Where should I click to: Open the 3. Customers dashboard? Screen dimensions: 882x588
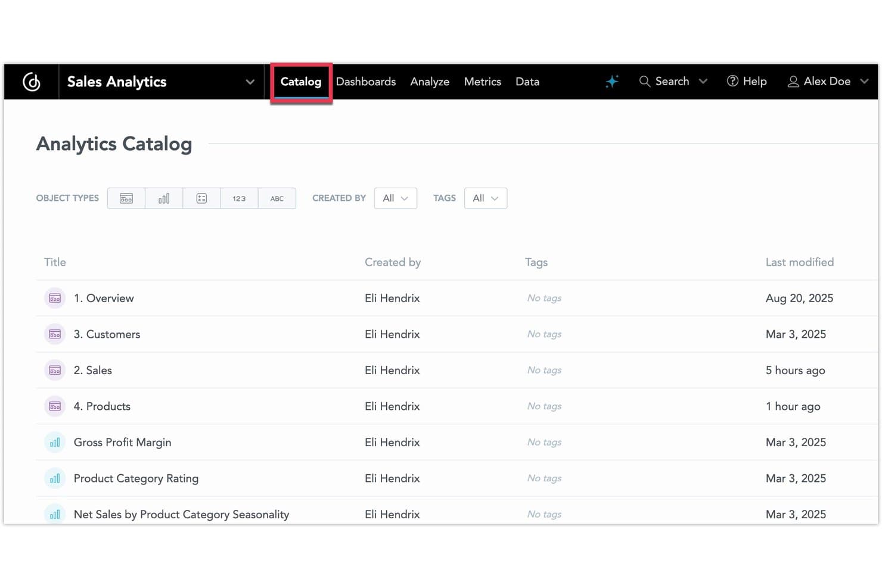[x=107, y=334]
